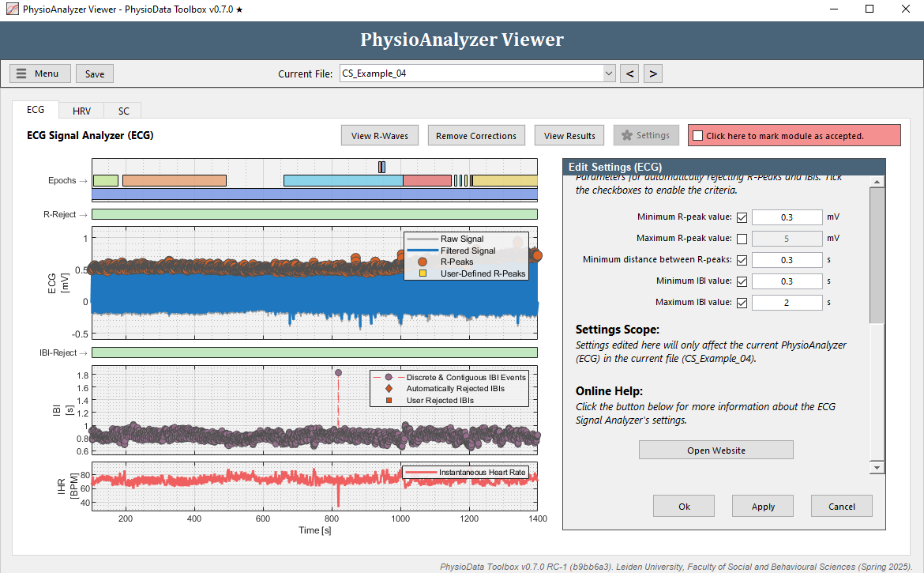Toggle Minimum IBI value checkbox

tap(742, 281)
